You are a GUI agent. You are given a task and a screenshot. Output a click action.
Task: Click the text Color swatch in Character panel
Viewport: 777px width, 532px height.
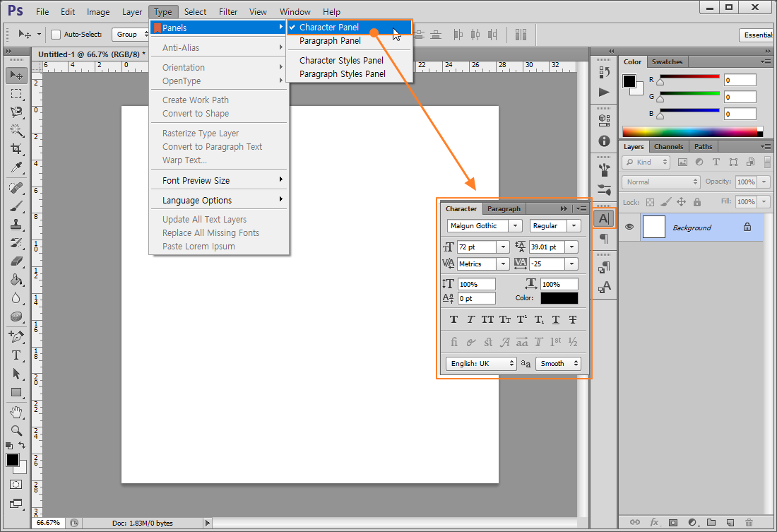[559, 298]
